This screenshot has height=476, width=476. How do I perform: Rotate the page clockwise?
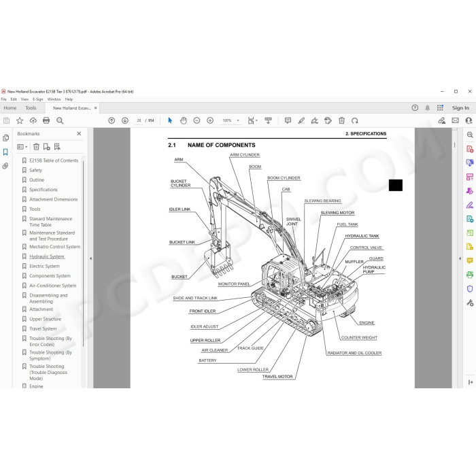click(354, 120)
